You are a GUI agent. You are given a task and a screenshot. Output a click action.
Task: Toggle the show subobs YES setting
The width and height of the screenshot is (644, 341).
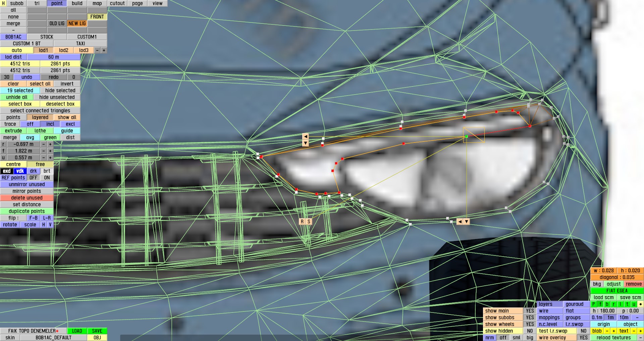pos(530,318)
